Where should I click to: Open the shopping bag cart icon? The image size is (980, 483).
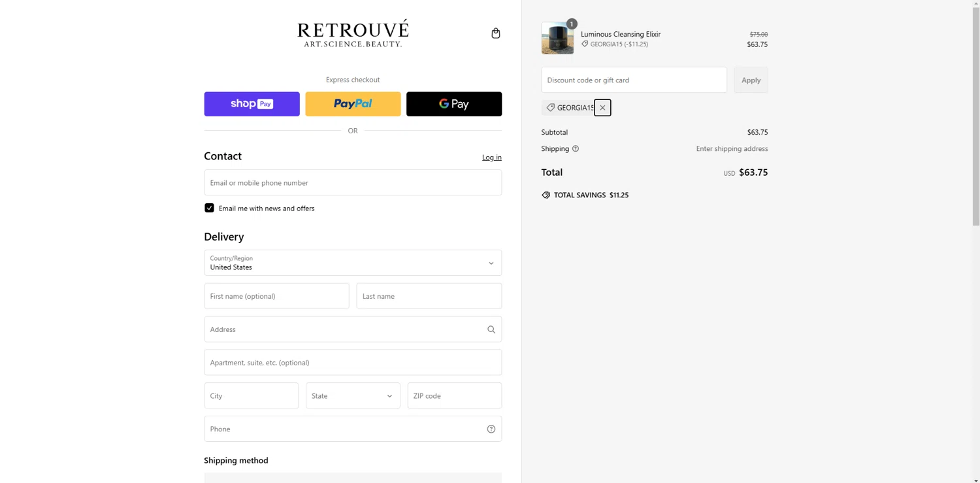(495, 33)
